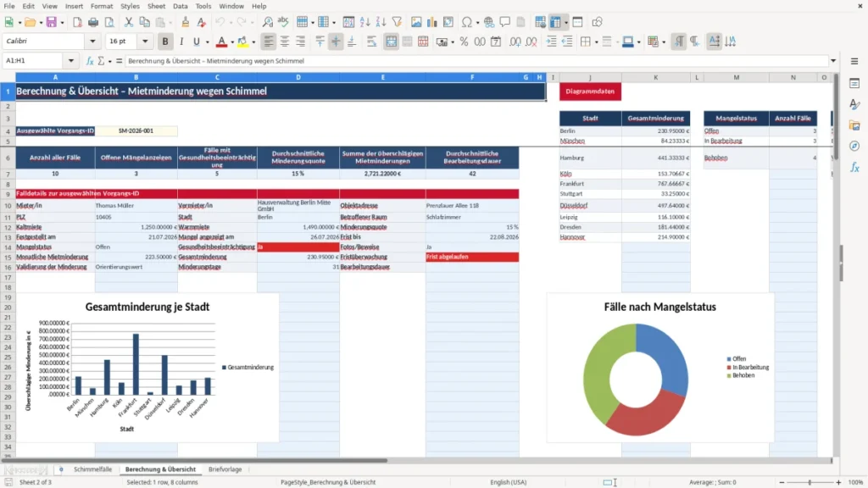The image size is (868, 488).
Task: Open the font color dropdown arrow
Action: pyautogui.click(x=232, y=42)
